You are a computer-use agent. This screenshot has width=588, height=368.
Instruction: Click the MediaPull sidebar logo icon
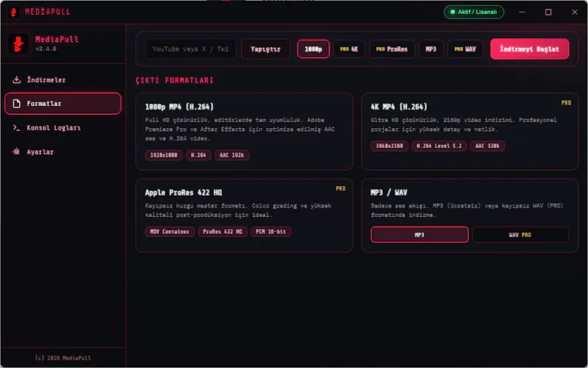click(x=18, y=44)
